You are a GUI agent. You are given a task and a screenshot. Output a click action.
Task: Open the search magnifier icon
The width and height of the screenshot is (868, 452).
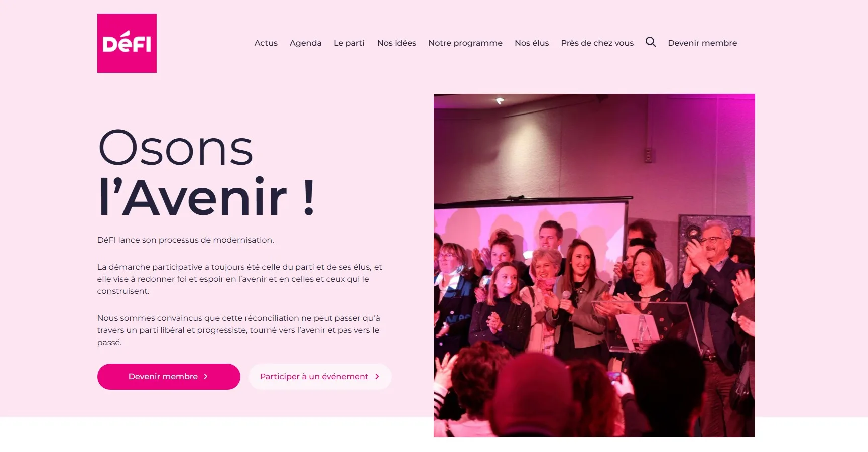[x=651, y=42]
